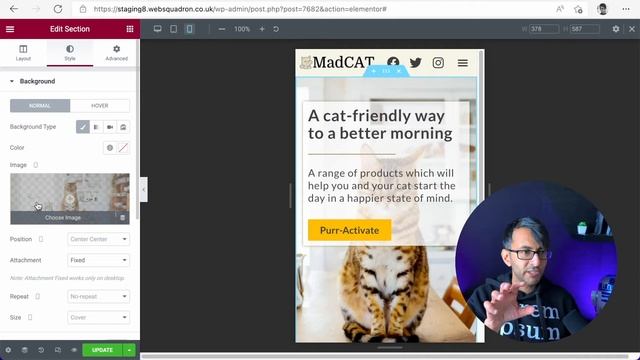Open the background color picker swatch
The height and width of the screenshot is (360, 640).
point(123,148)
